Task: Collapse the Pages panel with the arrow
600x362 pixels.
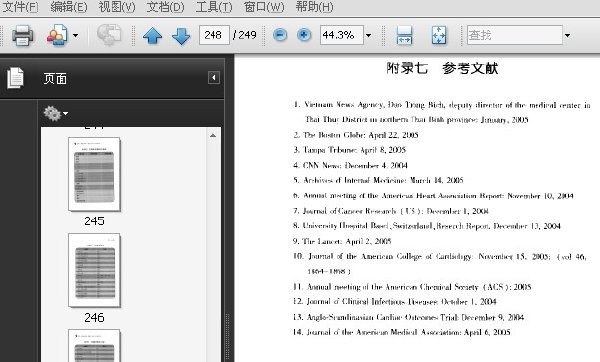Action: point(214,78)
